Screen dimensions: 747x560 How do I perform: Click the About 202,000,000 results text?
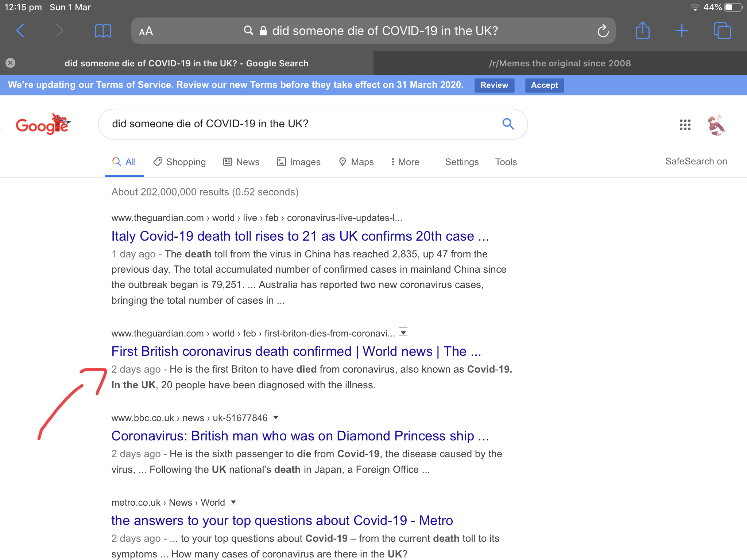pos(205,192)
